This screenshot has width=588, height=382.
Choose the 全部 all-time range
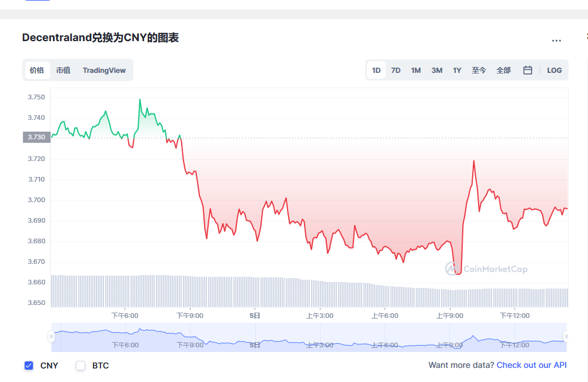(504, 70)
